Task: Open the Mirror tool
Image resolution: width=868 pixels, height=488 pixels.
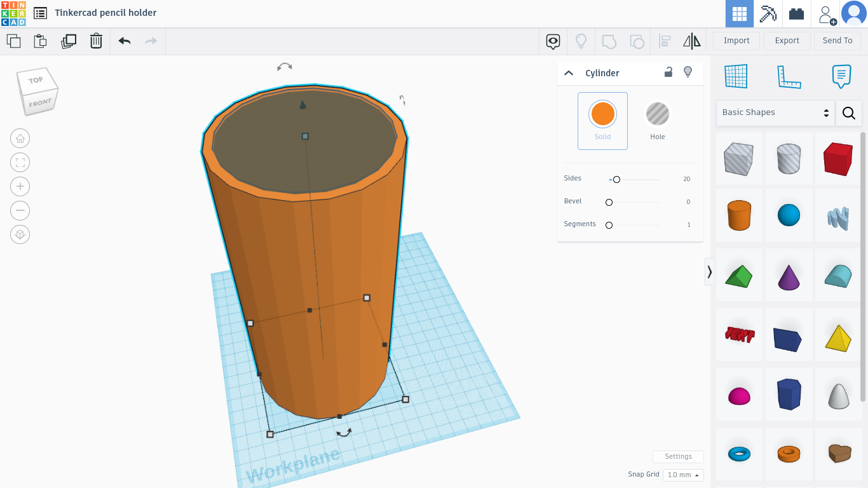Action: pos(691,41)
